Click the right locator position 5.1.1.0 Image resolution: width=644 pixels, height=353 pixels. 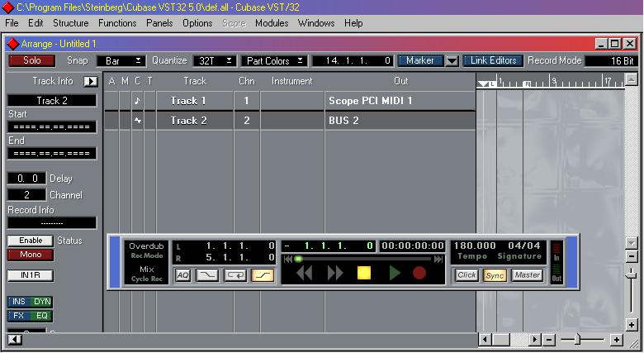click(240, 258)
